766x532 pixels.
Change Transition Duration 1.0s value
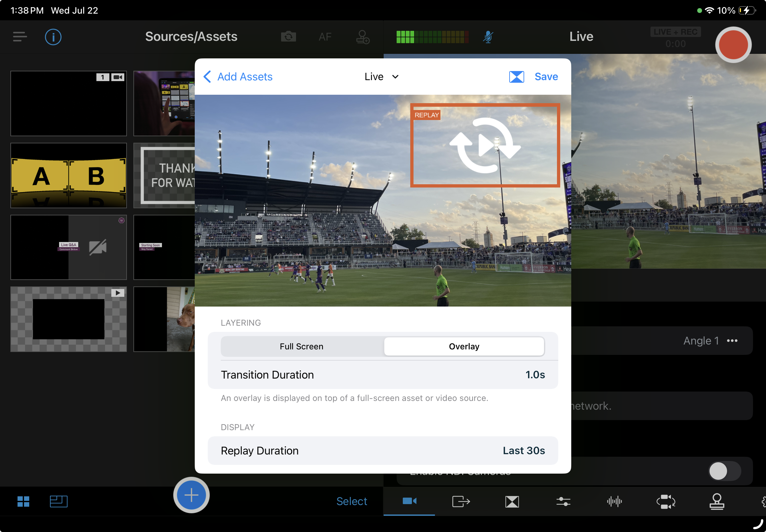tap(535, 375)
